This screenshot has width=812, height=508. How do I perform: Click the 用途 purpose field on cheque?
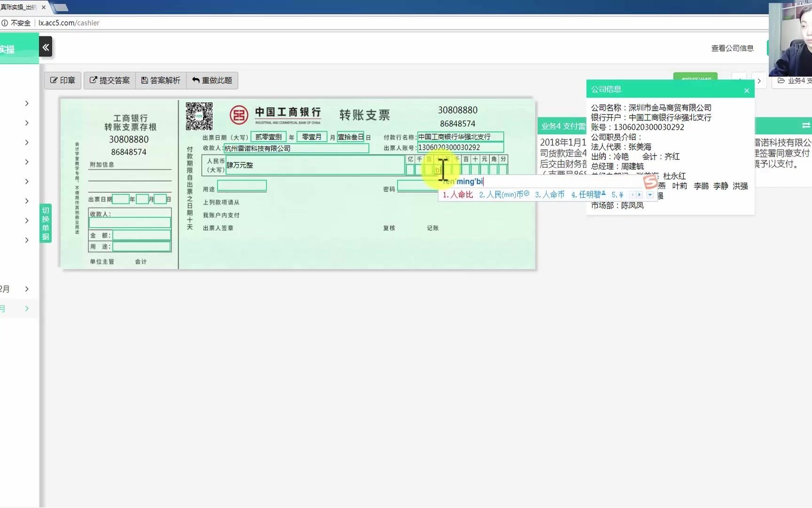point(242,186)
